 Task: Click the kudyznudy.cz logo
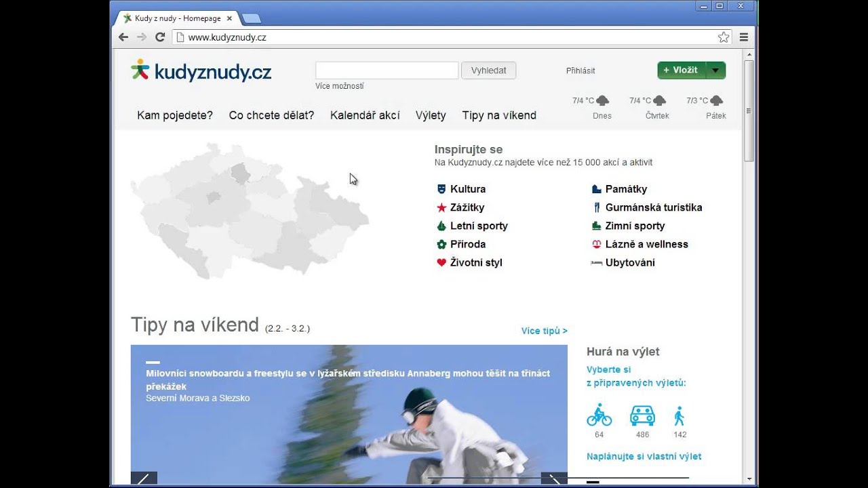201,70
